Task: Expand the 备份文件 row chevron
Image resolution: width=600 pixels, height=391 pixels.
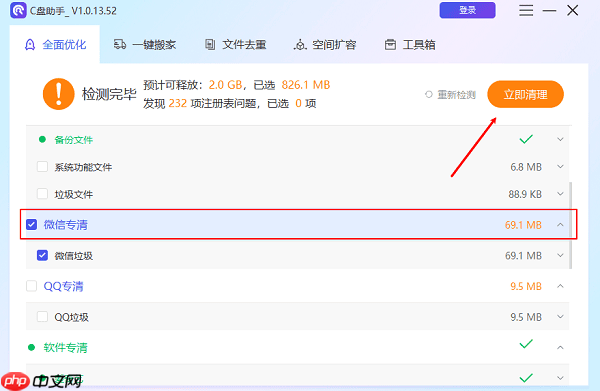Action: (x=560, y=139)
